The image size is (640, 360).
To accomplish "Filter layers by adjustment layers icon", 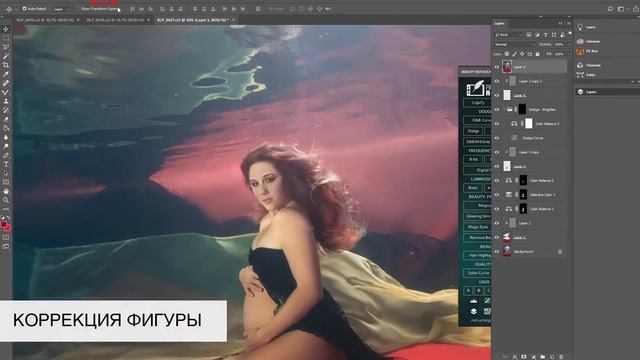I will tap(537, 35).
